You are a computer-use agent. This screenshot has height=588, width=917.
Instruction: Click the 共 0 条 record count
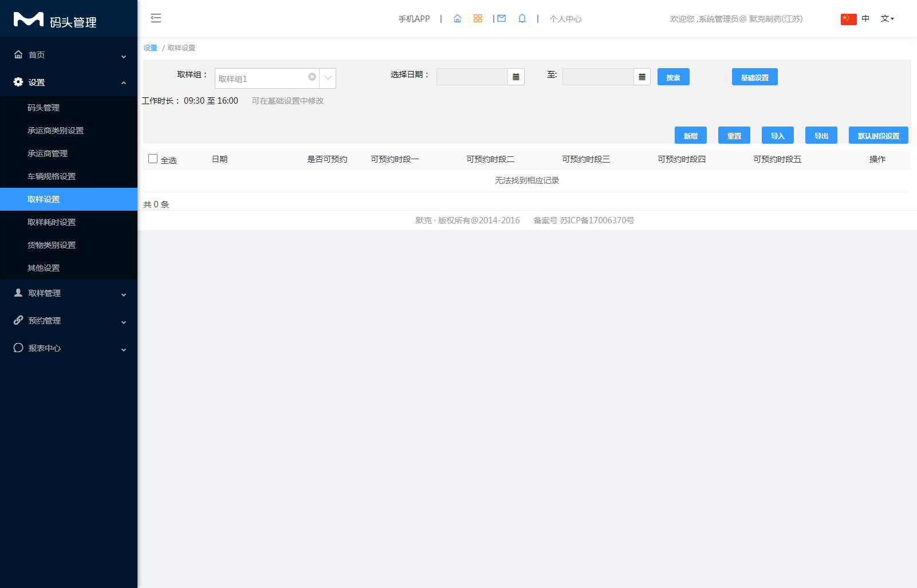coord(156,204)
